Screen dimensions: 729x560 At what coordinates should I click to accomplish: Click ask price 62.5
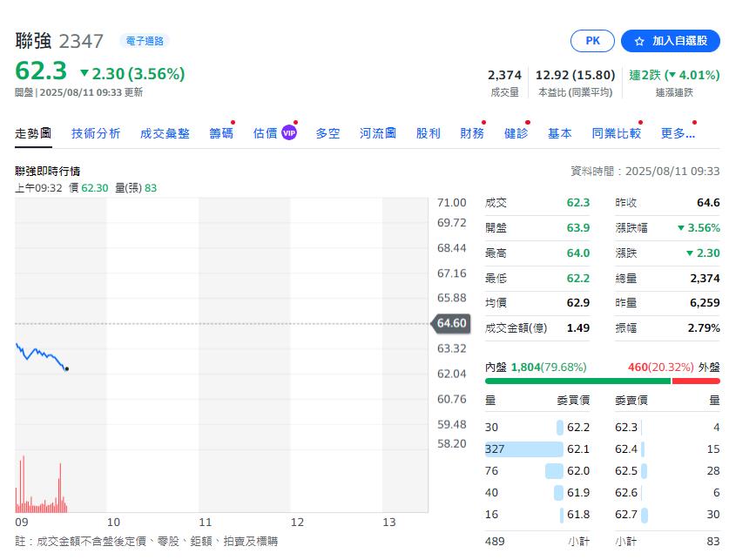pos(626,471)
